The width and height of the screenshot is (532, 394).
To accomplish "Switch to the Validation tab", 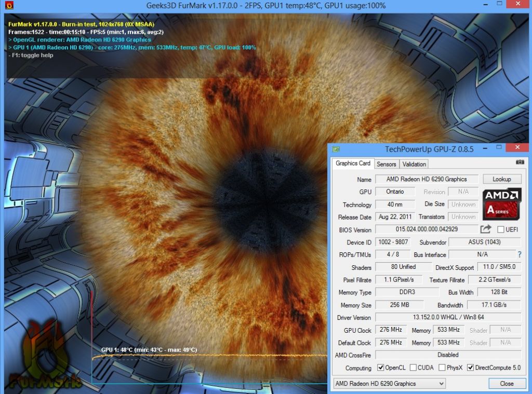I will point(414,164).
